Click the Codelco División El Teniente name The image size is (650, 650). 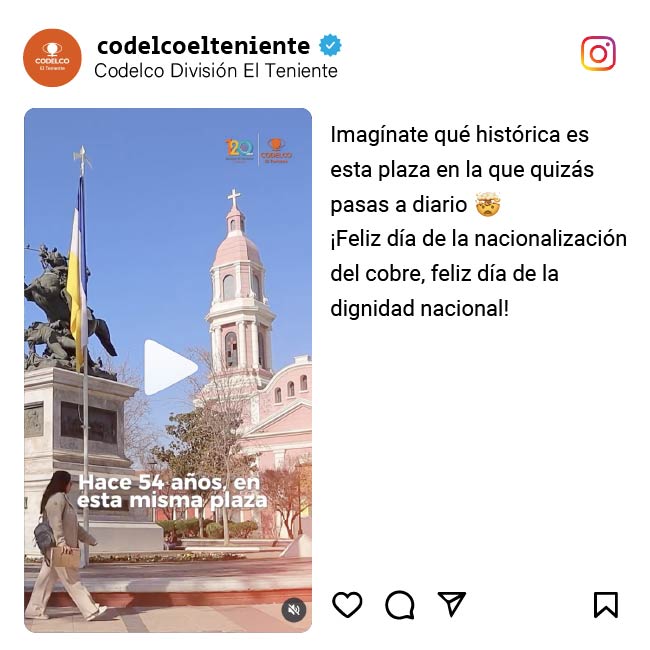click(216, 70)
